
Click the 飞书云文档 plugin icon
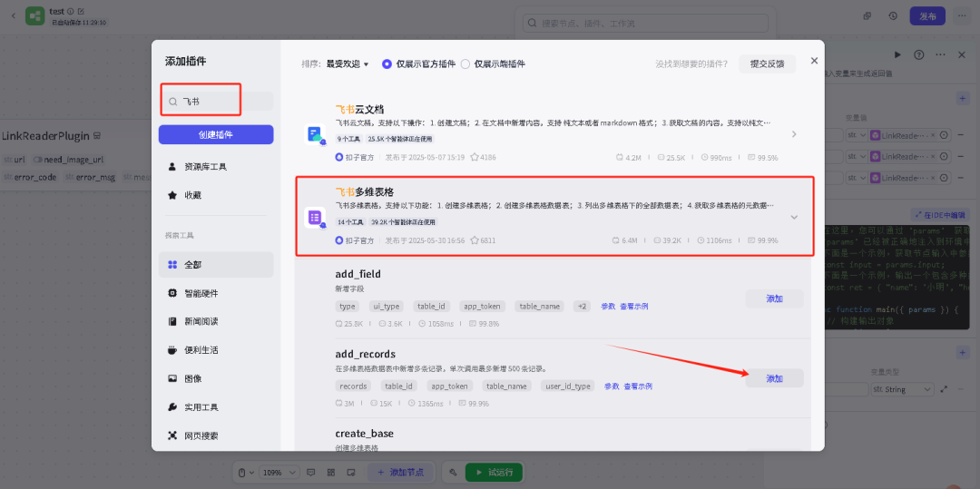pos(315,135)
